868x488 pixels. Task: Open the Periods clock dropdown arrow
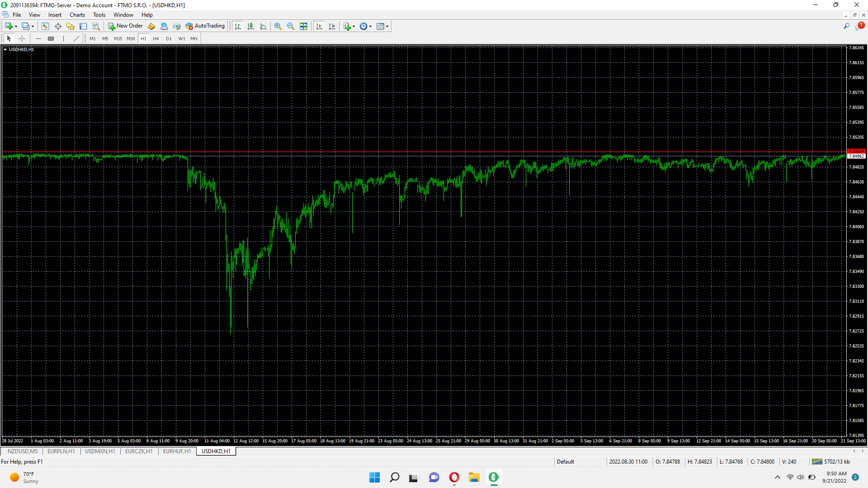[x=370, y=26]
